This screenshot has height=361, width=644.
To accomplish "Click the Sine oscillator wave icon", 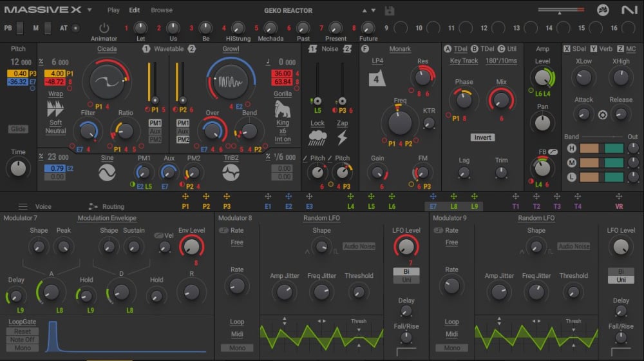I will (x=107, y=173).
